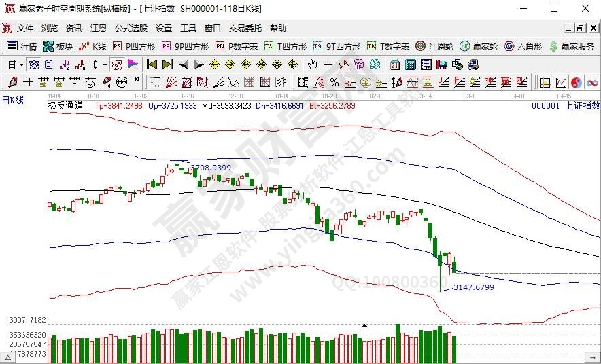Open the 江恩轮 tool
This screenshot has height=364, width=601.
pos(434,46)
